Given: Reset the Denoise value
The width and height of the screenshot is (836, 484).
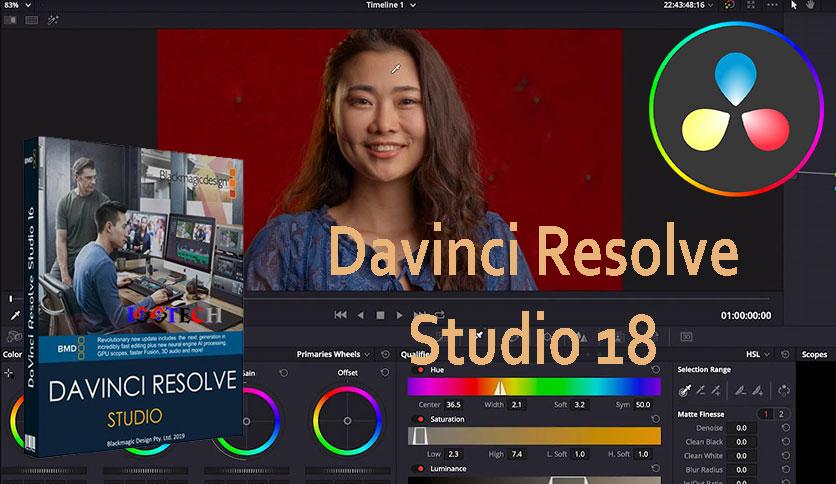Looking at the screenshot, I should [785, 428].
